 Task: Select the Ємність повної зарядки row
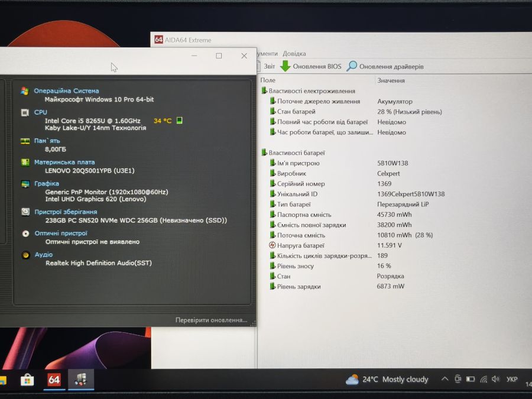pyautogui.click(x=340, y=225)
